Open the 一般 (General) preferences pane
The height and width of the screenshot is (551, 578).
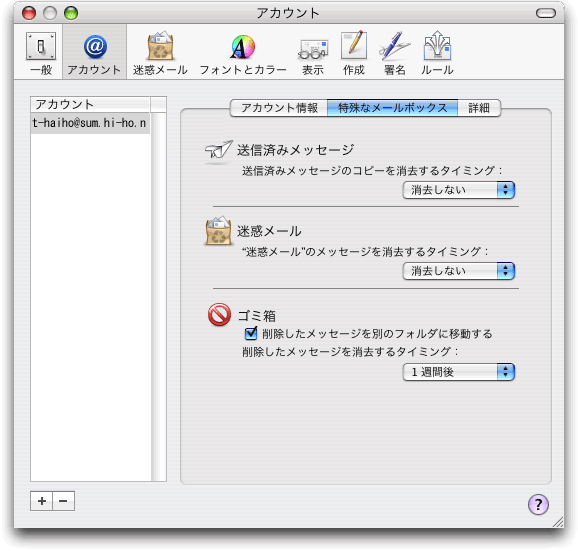41,53
